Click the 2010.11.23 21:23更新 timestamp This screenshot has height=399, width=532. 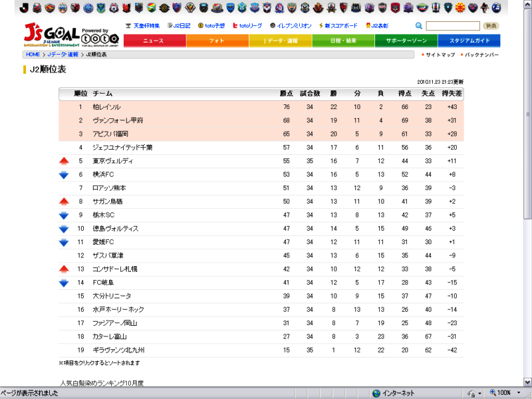point(440,82)
